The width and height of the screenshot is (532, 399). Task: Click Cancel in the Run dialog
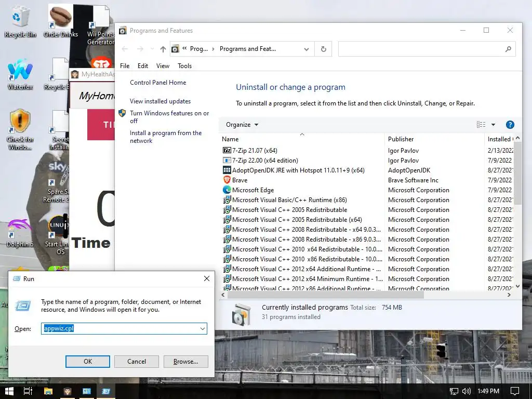[x=137, y=362]
